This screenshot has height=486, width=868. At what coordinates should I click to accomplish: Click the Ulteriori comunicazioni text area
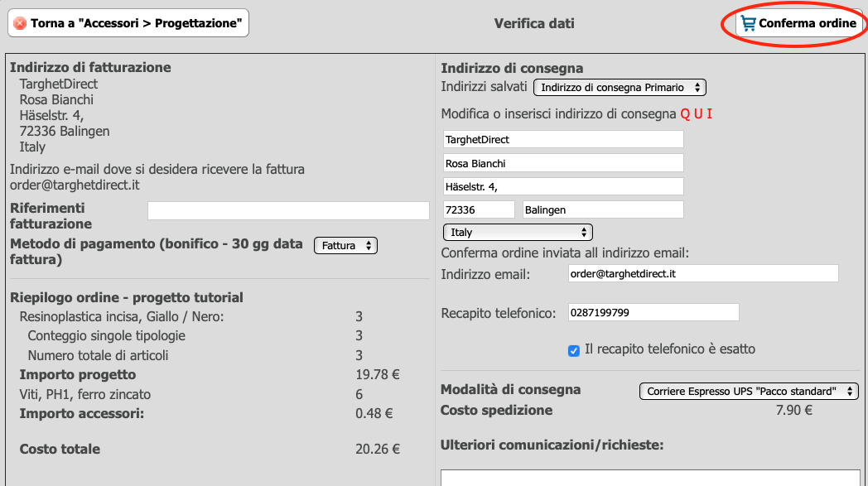(x=650, y=479)
